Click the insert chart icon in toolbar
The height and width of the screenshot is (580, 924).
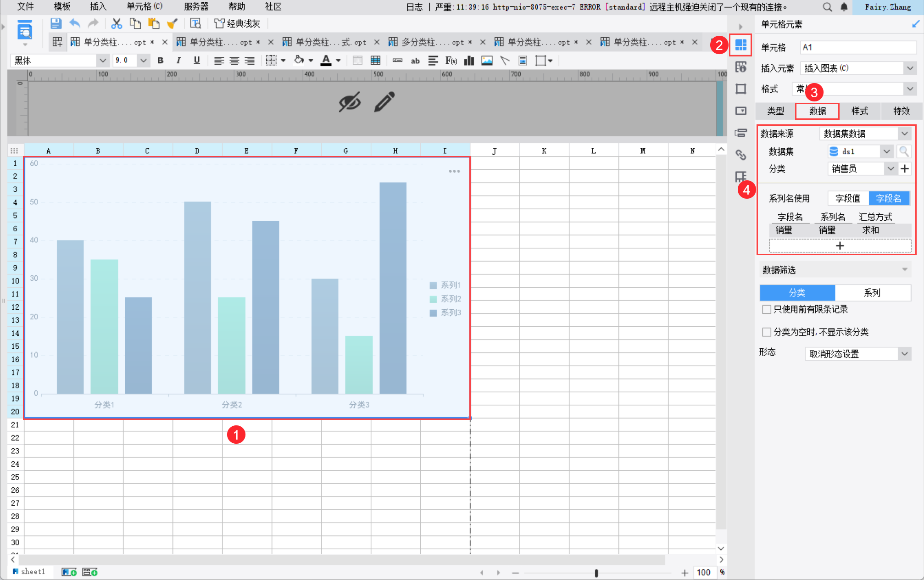point(469,61)
